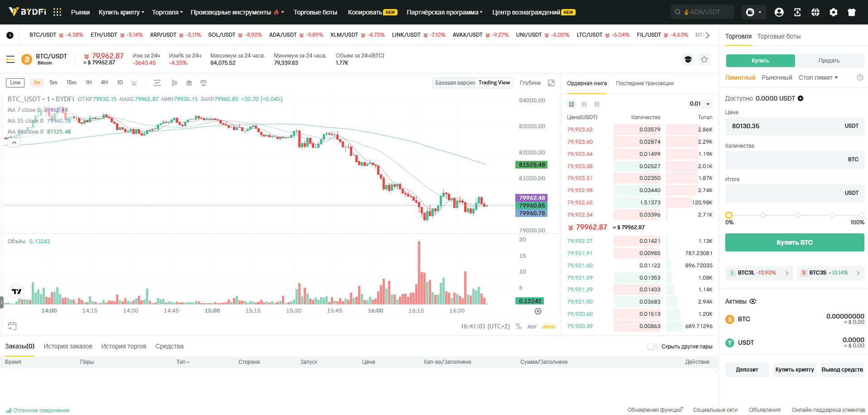Click the BYDFi logo
The height and width of the screenshot is (415, 868).
point(28,12)
